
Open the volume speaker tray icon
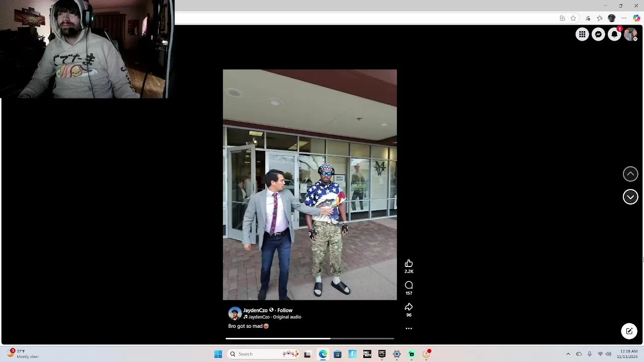608,354
